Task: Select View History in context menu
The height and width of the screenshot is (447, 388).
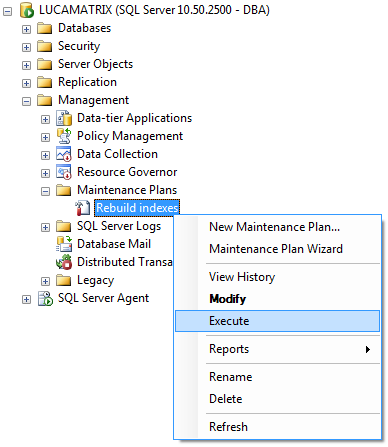Action: (277, 277)
